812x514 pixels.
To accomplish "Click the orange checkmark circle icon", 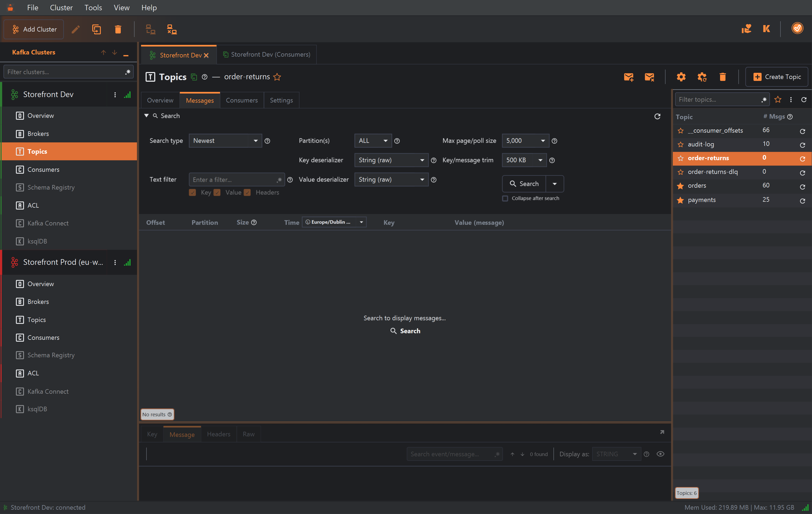I will pos(797,28).
